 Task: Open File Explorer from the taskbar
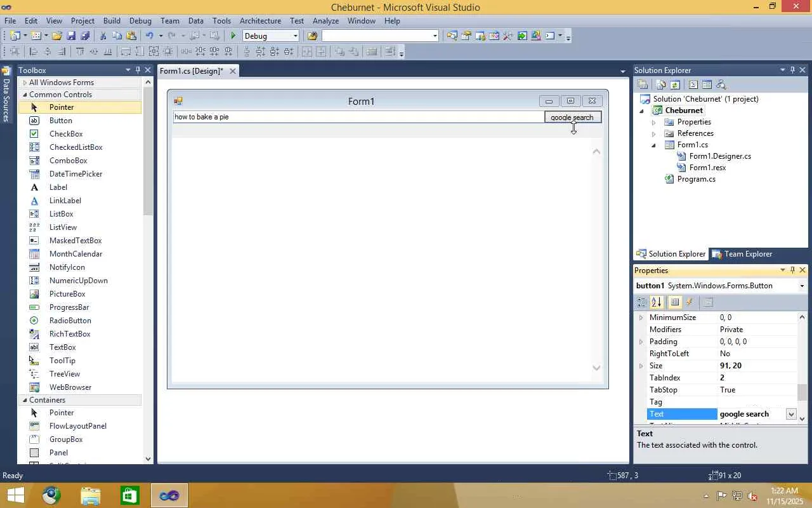click(90, 495)
